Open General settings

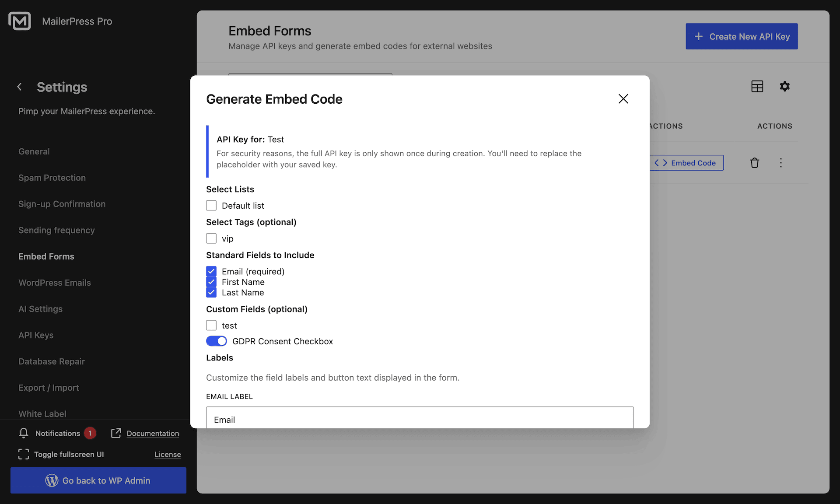point(34,151)
